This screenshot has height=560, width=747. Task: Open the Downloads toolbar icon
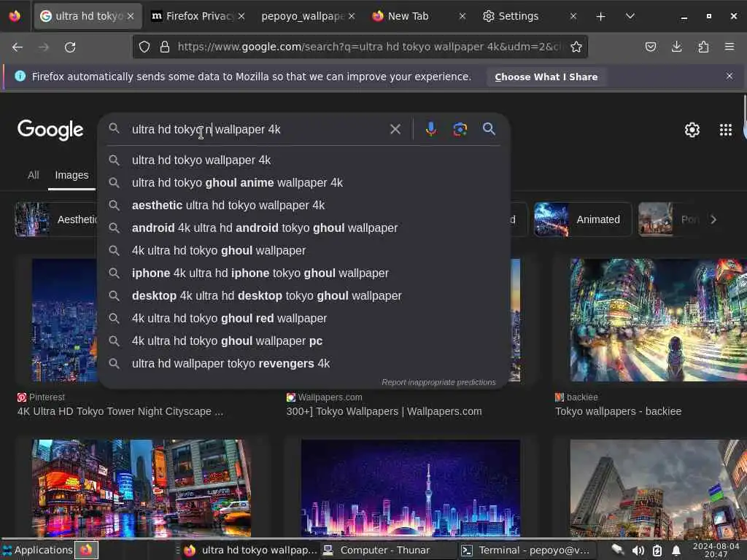(676, 47)
